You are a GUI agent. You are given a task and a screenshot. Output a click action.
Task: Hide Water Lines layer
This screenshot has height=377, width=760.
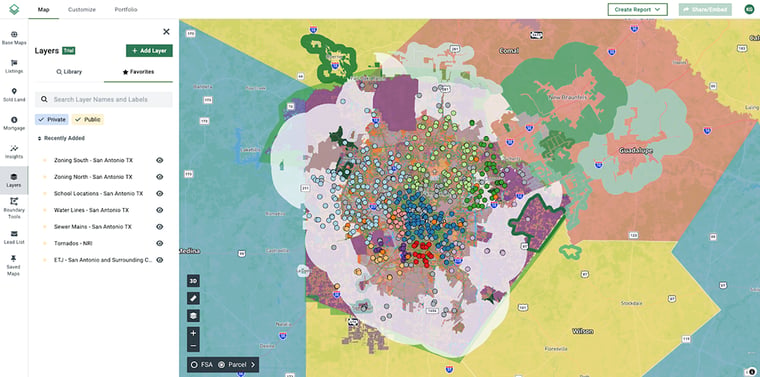159,210
